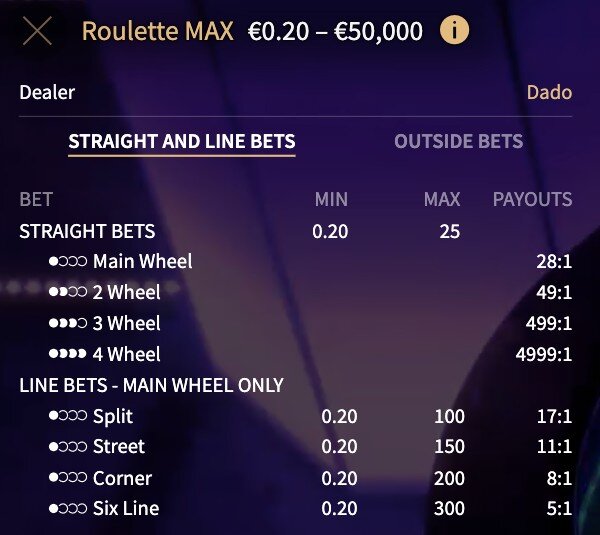Click the dealer name Dado
The height and width of the screenshot is (535, 600).
(549, 92)
